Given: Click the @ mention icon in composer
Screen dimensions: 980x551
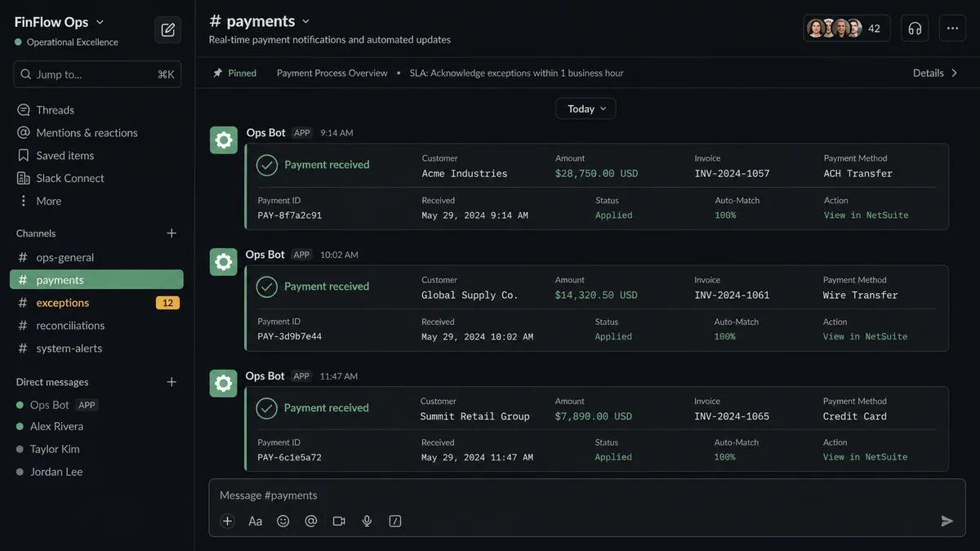Looking at the screenshot, I should [x=311, y=521].
